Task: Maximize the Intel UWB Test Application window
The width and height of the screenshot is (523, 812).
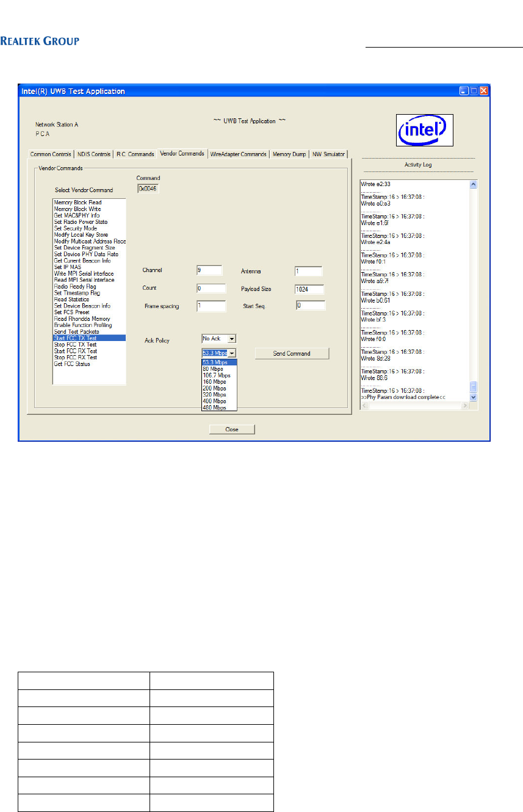Action: [474, 91]
